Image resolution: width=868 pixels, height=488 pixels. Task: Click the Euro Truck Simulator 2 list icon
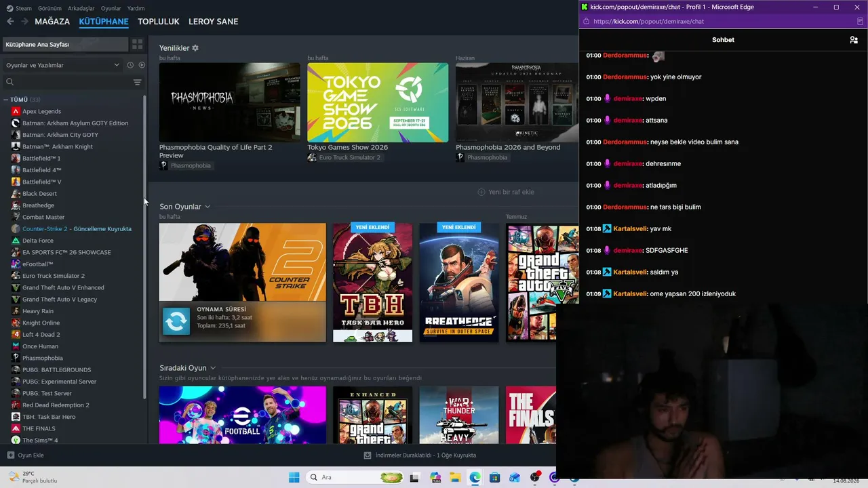pyautogui.click(x=16, y=276)
